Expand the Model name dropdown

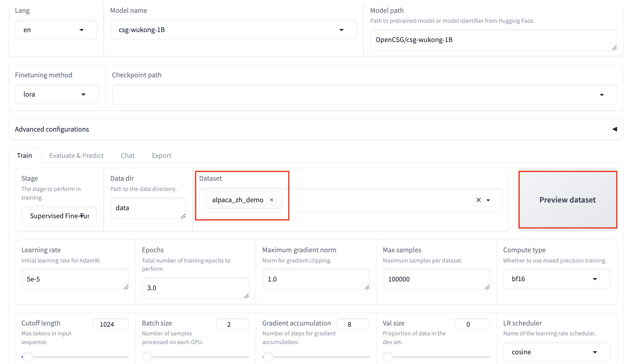point(233,30)
